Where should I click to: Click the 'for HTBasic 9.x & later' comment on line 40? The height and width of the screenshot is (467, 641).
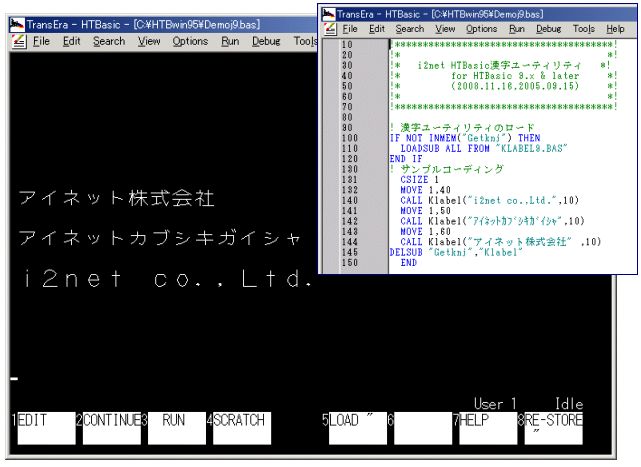click(x=515, y=76)
